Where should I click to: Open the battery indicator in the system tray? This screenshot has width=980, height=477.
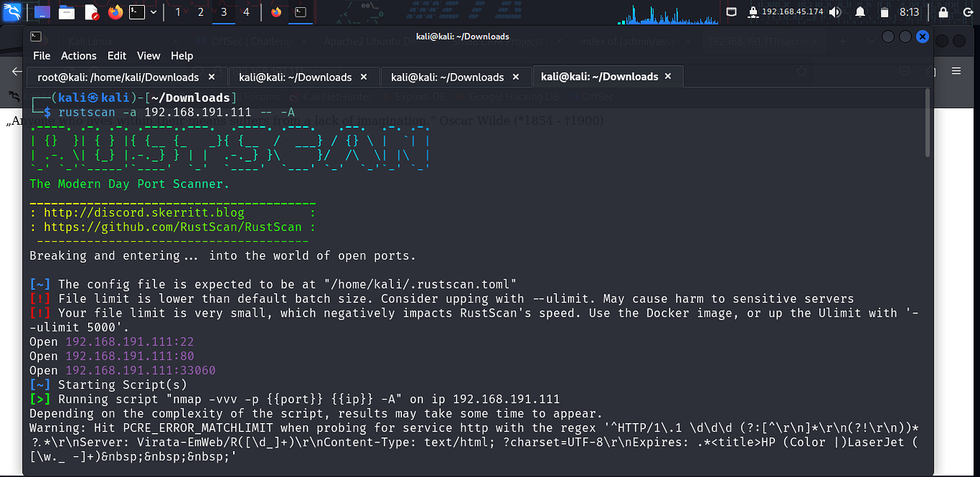(x=885, y=11)
